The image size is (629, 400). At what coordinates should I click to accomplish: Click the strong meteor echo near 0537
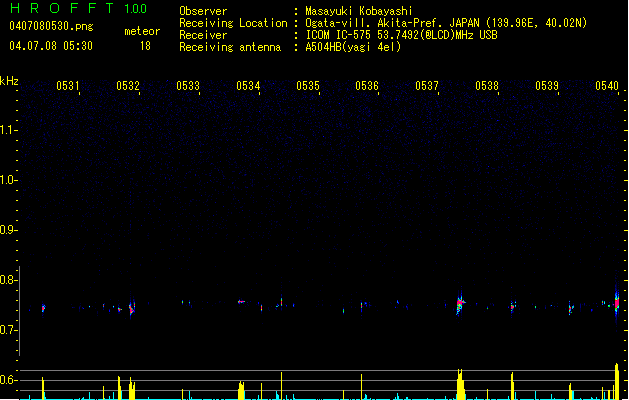point(460,303)
